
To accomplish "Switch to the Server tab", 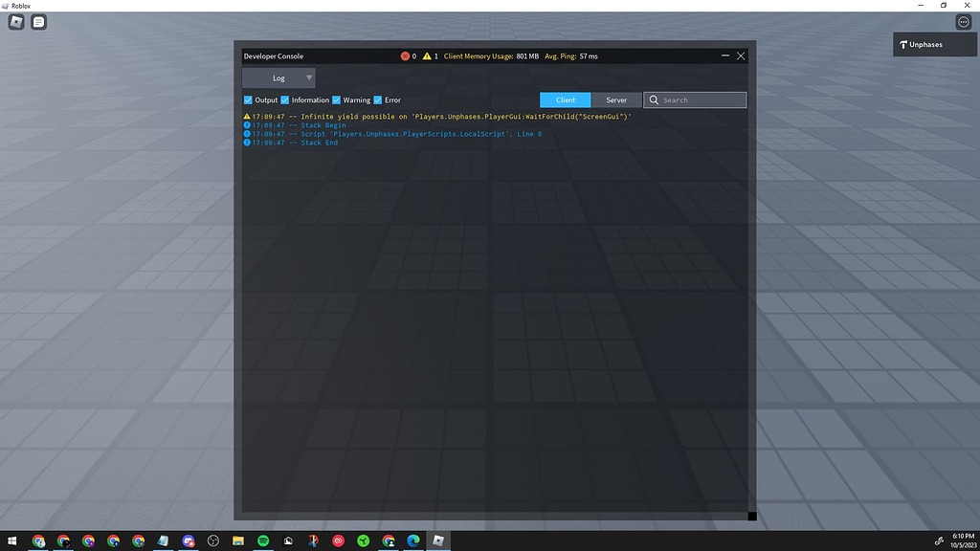I will pyautogui.click(x=616, y=99).
